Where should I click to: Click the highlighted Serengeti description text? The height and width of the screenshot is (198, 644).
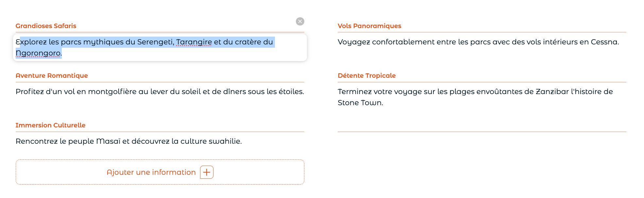click(x=144, y=47)
